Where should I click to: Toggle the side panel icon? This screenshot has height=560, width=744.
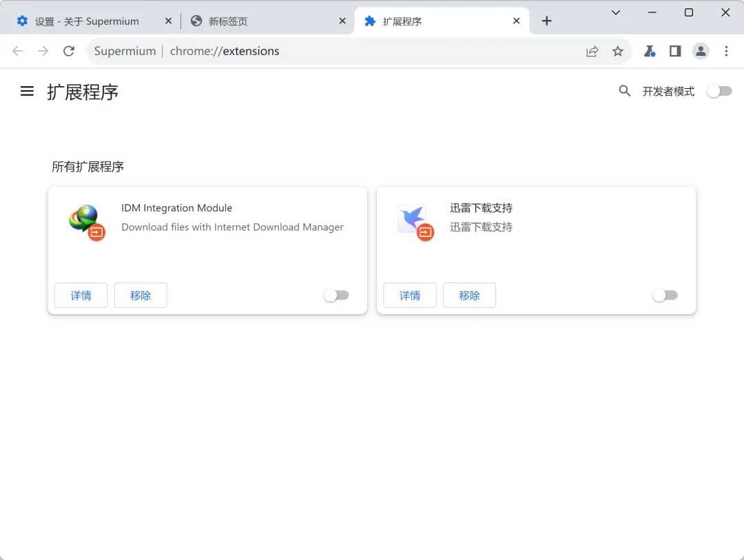pos(675,51)
